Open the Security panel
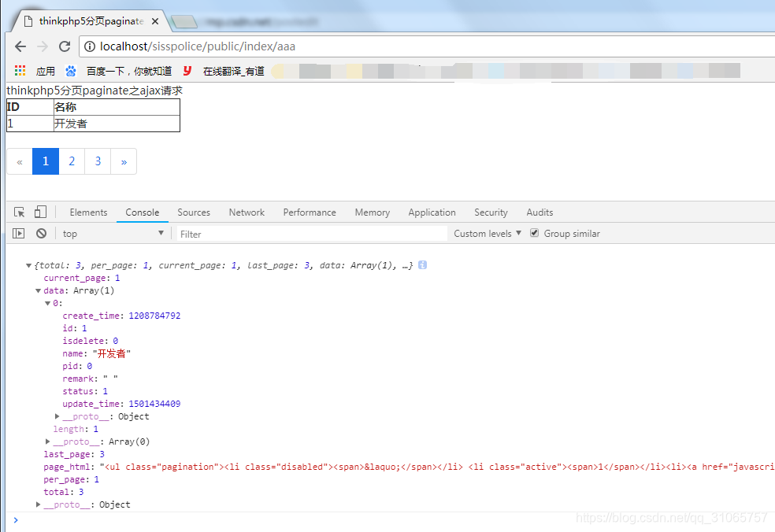 (x=491, y=212)
